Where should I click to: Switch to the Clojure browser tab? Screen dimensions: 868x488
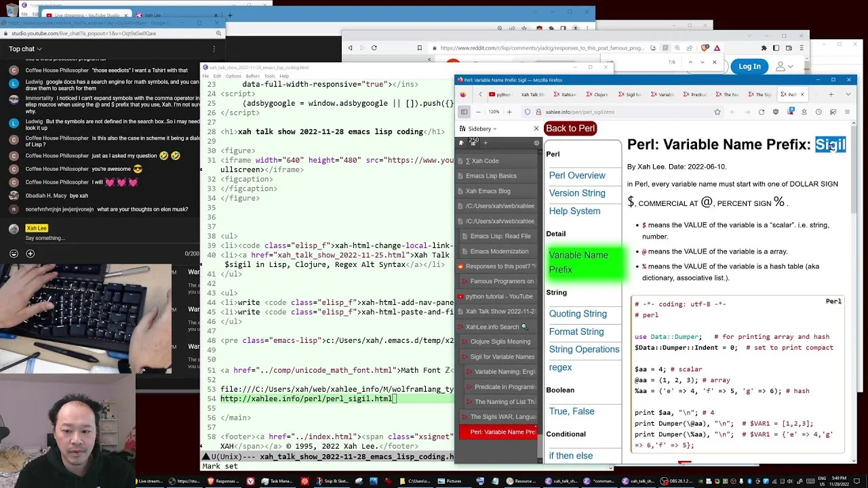tap(597, 94)
